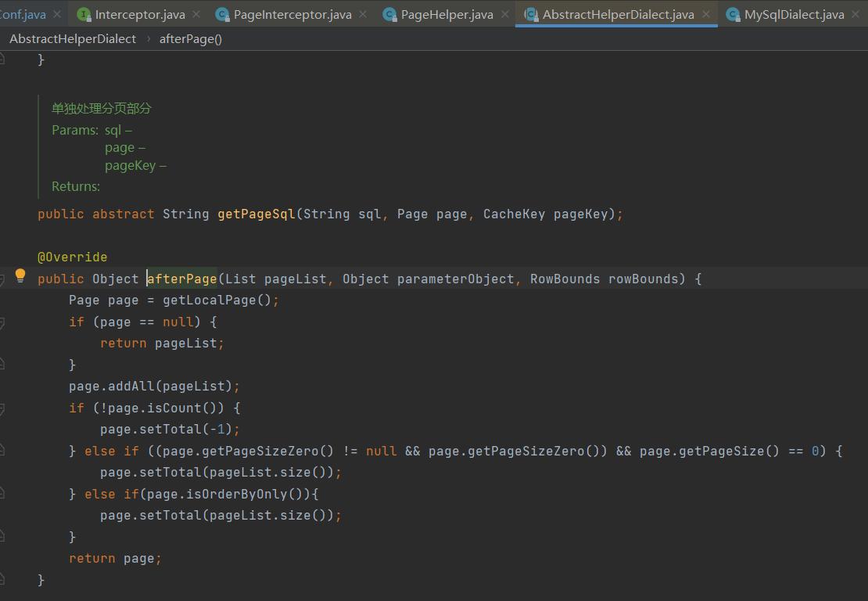Screen dimensions: 868x601
Task: Collapse the afterPage method fold marker
Action: point(2,279)
